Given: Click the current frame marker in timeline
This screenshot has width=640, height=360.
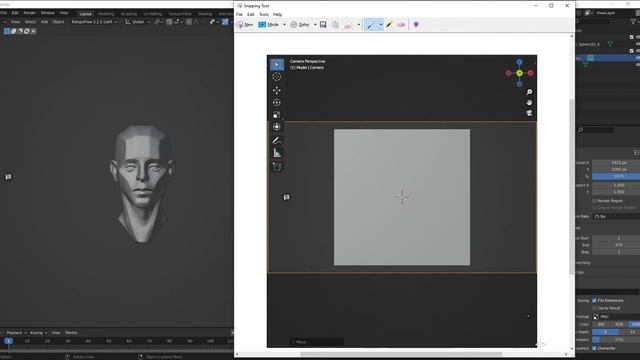Looking at the screenshot, I should 8,341.
